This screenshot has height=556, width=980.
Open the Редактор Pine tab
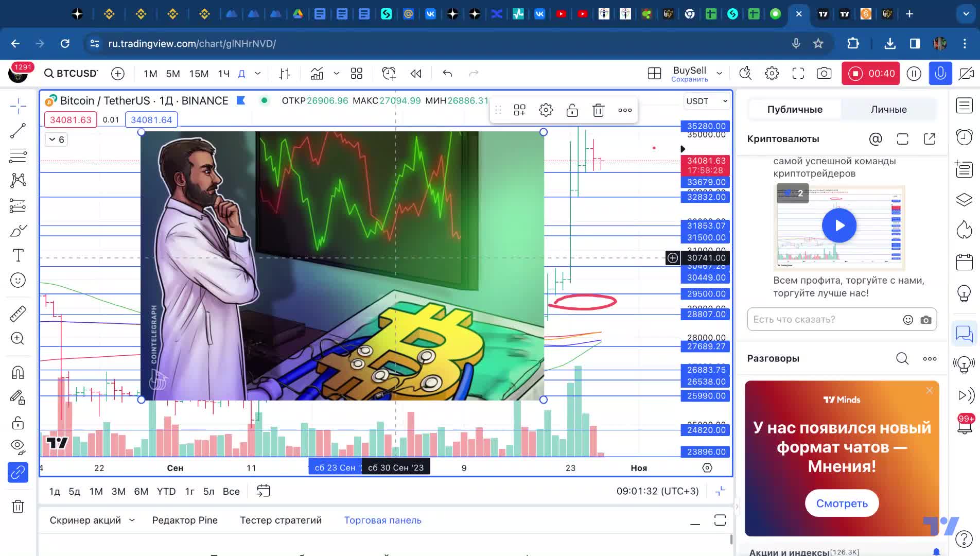185,520
